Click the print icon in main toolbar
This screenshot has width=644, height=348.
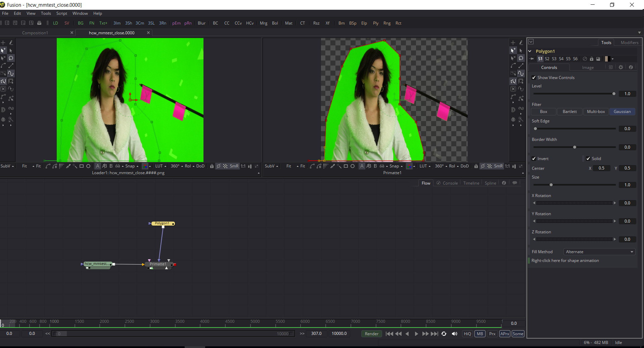(39, 23)
